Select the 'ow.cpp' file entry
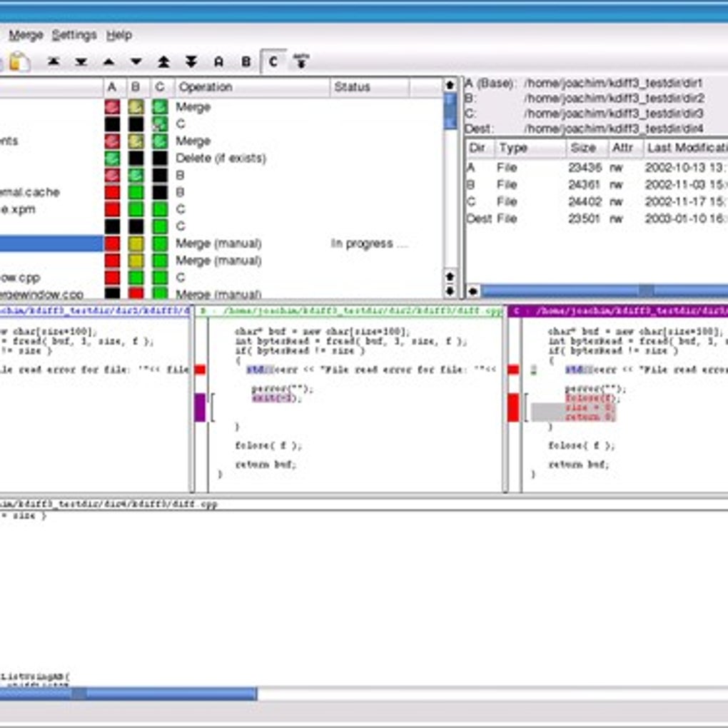The image size is (728, 728). coord(20,278)
